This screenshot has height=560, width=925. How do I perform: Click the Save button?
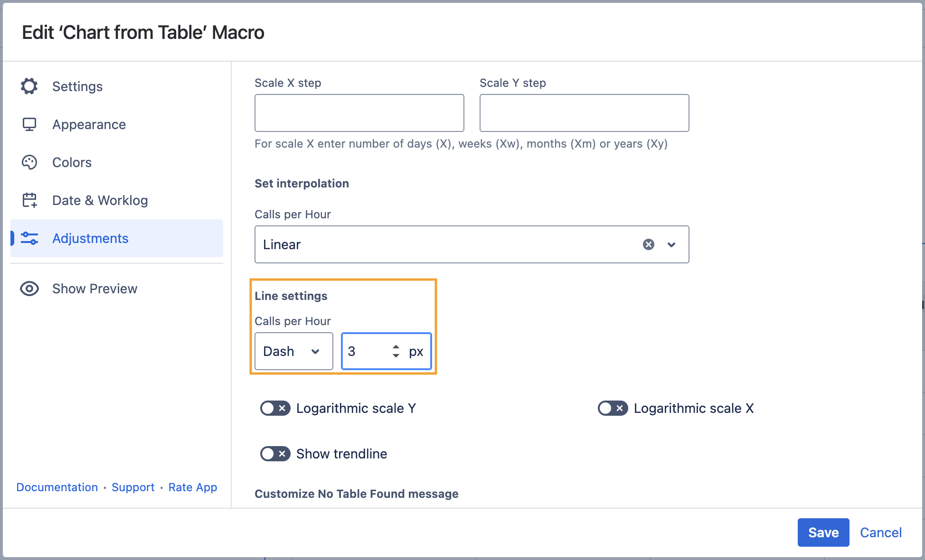click(823, 532)
